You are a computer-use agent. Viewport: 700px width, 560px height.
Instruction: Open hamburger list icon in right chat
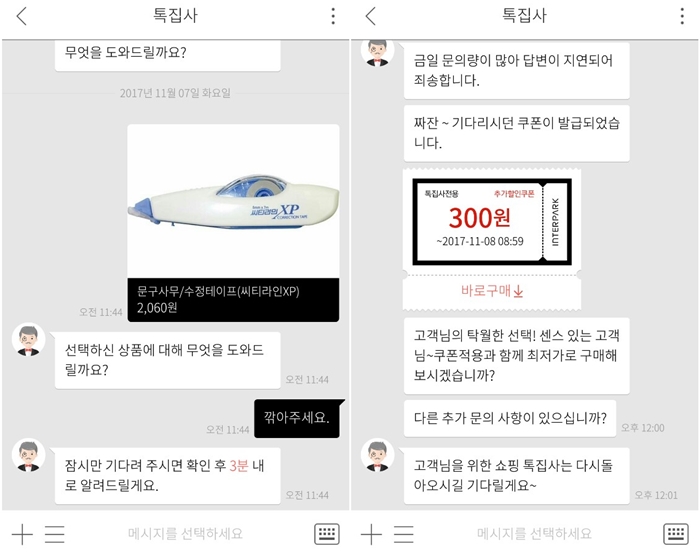click(x=404, y=534)
